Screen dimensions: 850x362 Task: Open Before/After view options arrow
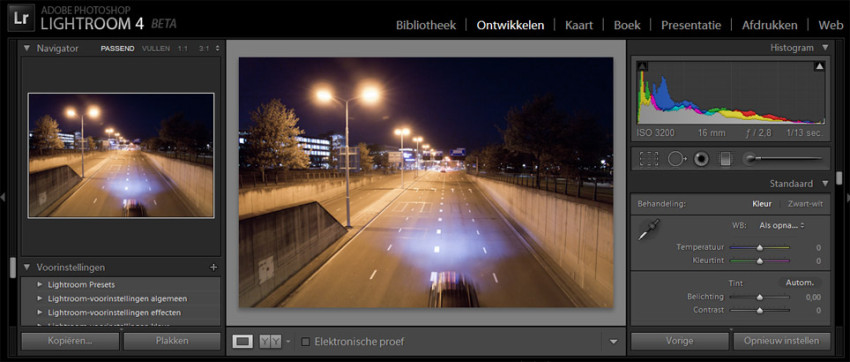tap(288, 341)
